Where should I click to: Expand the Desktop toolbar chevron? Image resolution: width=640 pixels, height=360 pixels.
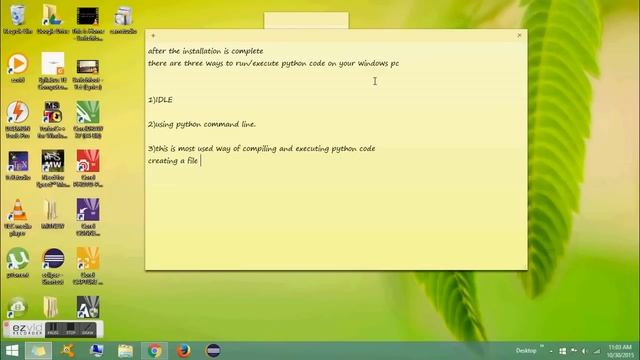(x=542, y=347)
